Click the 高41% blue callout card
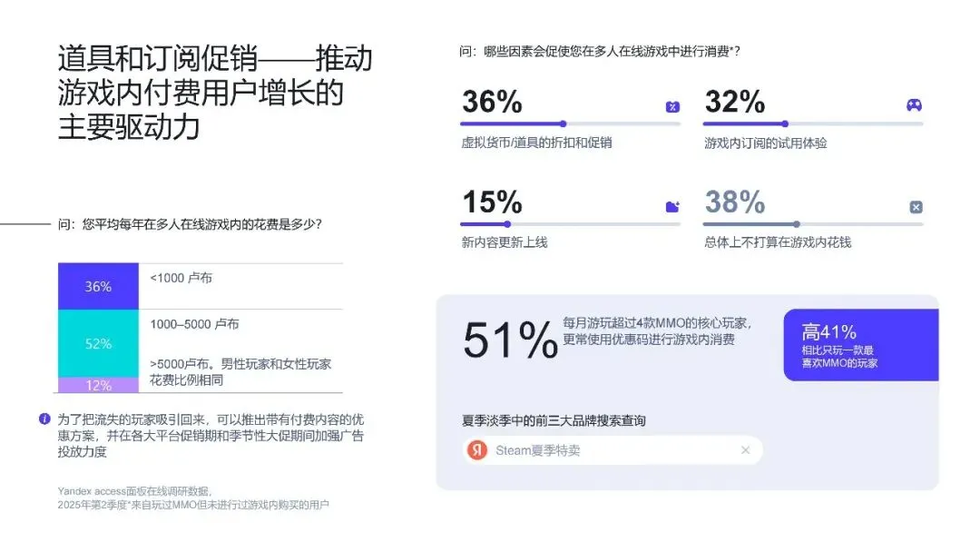The width and height of the screenshot is (980, 552). coord(861,345)
